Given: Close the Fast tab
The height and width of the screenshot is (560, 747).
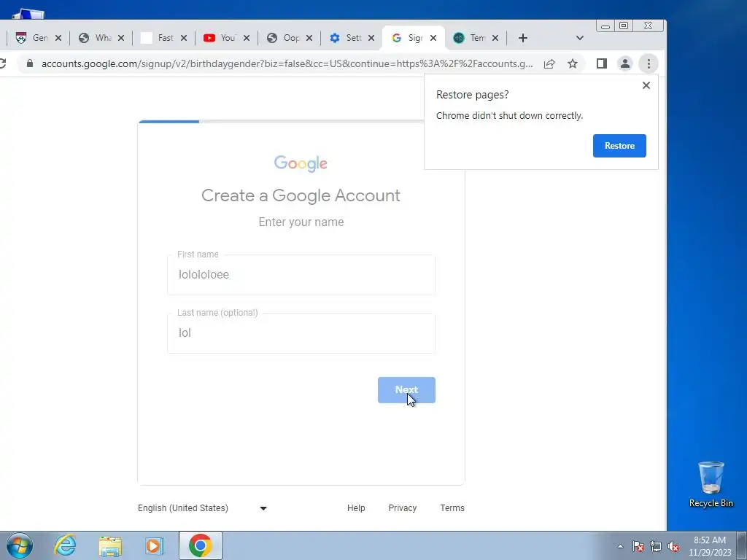Looking at the screenshot, I should tap(184, 38).
